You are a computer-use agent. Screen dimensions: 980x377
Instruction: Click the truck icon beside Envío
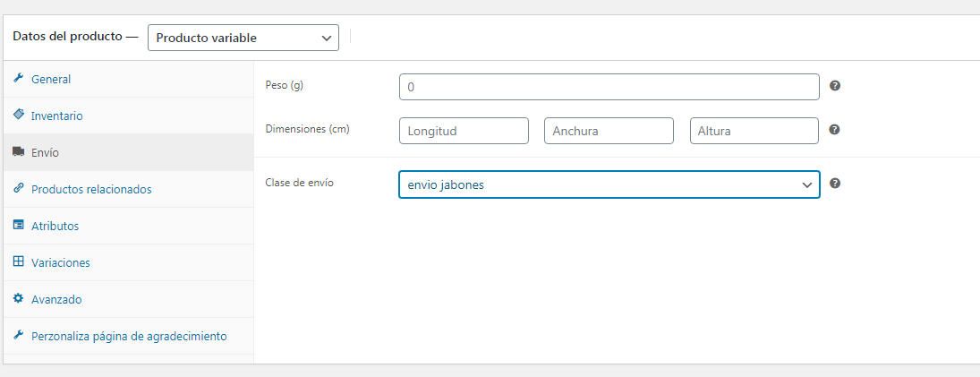pyautogui.click(x=18, y=152)
